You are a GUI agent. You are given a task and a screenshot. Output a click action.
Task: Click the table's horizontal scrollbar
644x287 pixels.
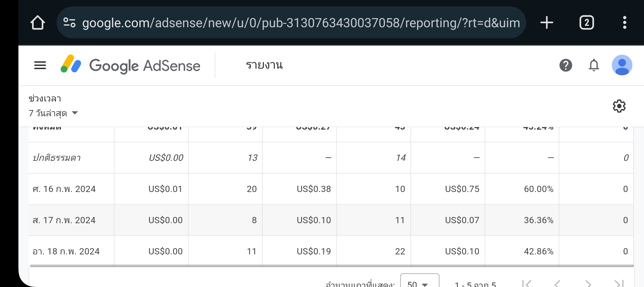point(331,266)
